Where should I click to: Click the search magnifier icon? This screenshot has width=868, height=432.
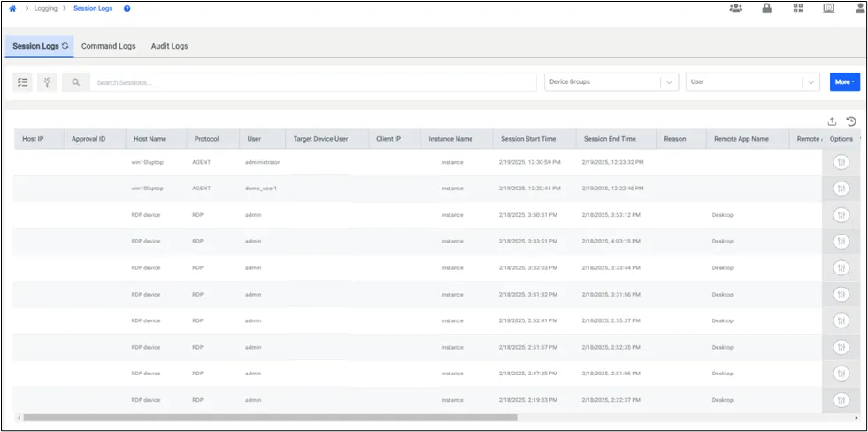[x=76, y=82]
